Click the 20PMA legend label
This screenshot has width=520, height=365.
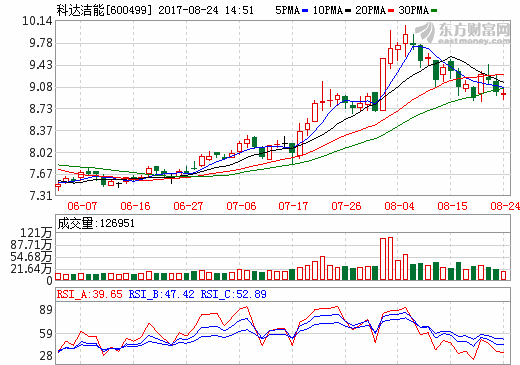371,10
